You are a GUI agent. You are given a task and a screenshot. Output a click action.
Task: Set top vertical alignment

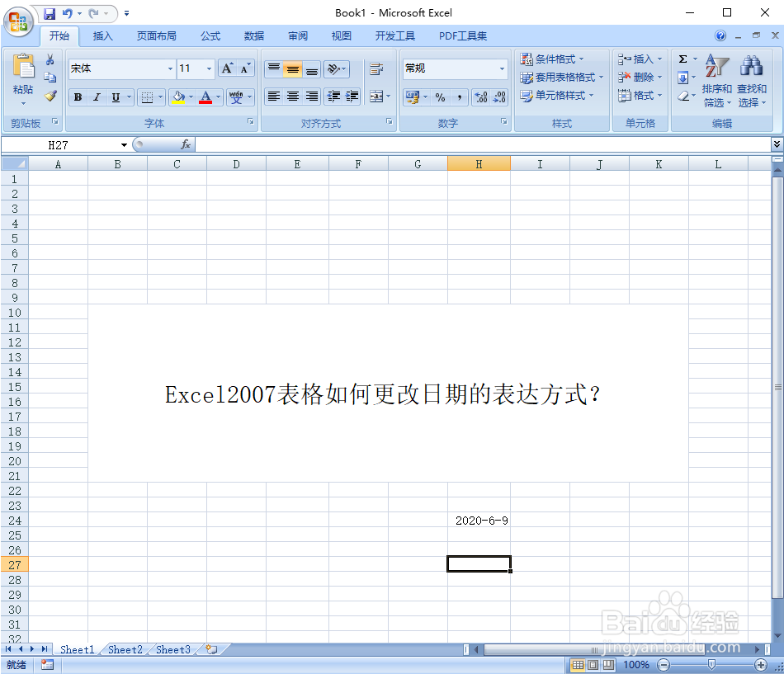[273, 68]
